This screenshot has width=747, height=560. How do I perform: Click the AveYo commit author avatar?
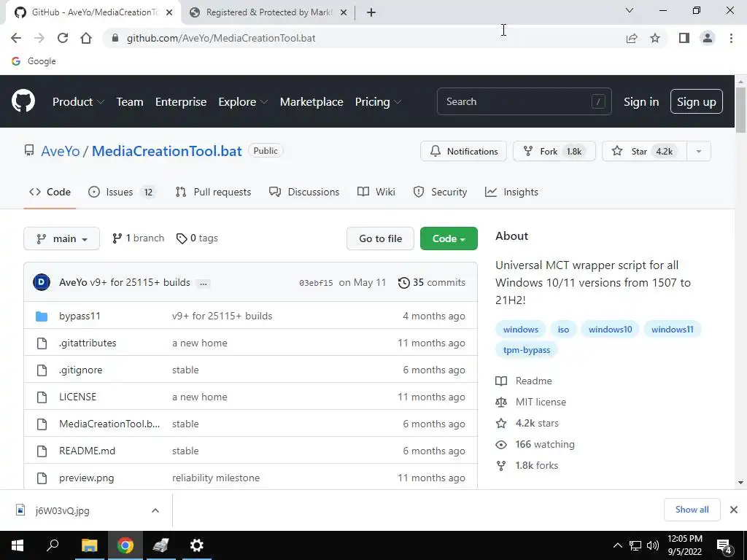[x=42, y=282]
